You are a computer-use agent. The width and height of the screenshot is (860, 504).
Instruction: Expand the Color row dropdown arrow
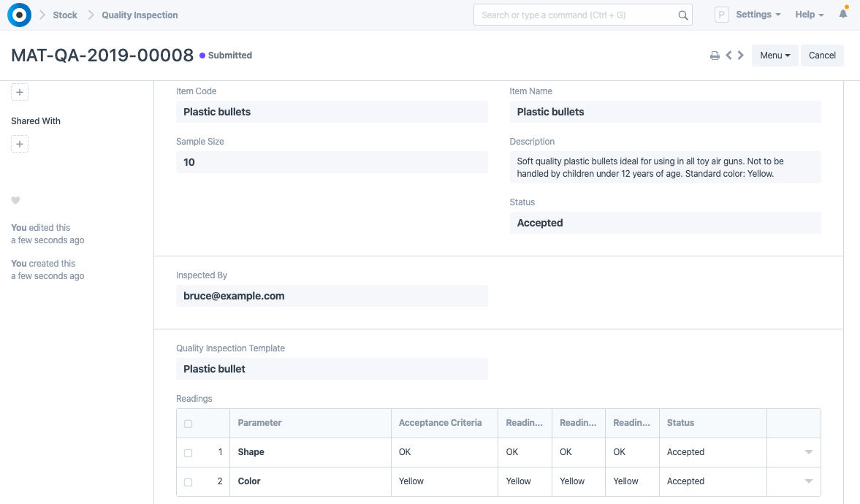coord(808,482)
